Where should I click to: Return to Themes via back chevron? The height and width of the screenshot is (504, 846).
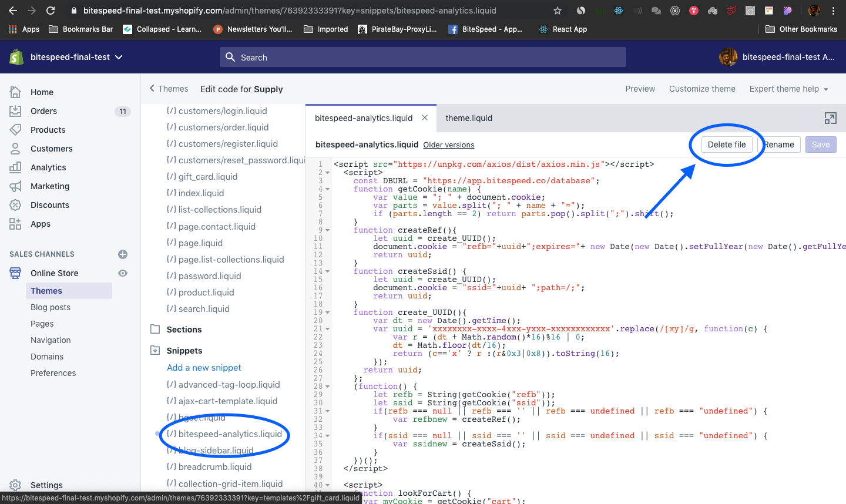point(169,89)
